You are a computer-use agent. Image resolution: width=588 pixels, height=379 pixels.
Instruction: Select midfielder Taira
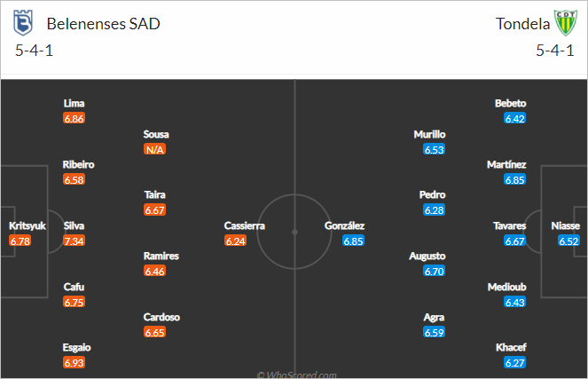tap(154, 195)
